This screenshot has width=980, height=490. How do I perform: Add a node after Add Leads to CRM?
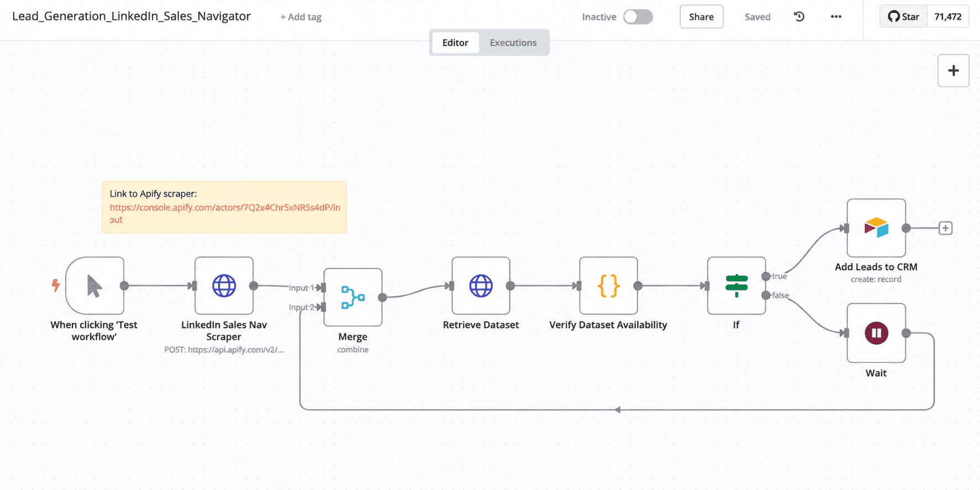point(945,228)
